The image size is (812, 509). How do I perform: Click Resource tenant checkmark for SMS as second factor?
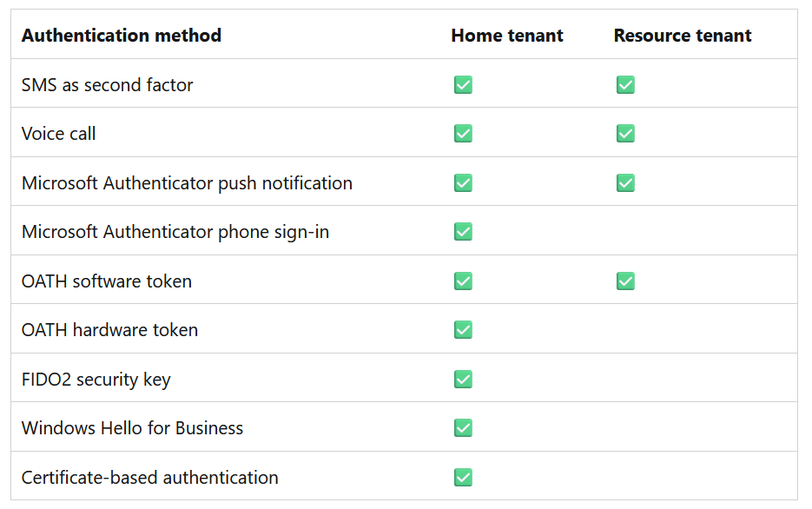[x=625, y=84]
